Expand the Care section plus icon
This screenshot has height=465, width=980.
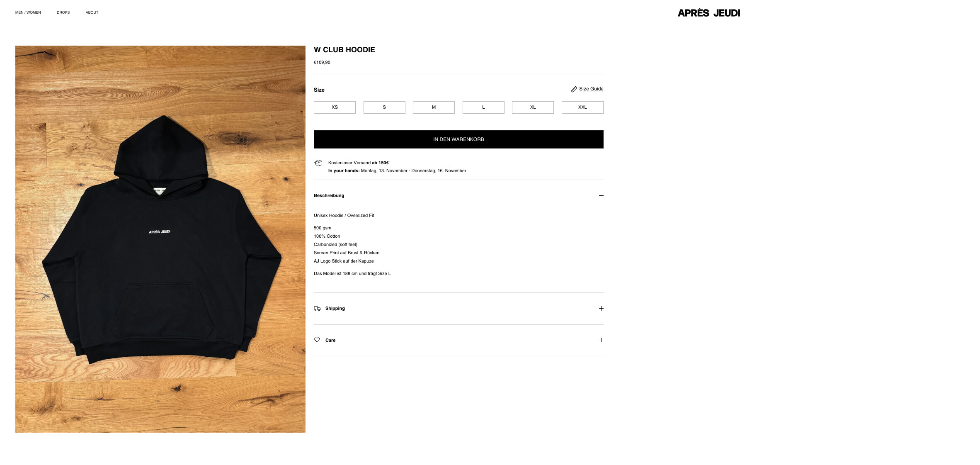point(601,340)
